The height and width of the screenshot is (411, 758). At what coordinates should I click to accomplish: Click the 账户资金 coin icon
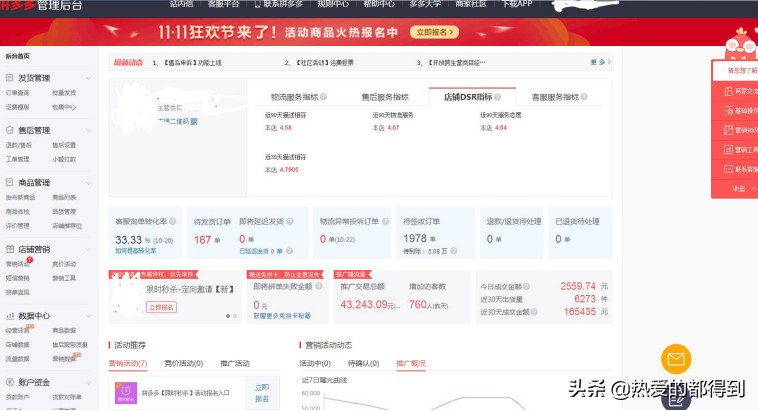(x=10, y=382)
